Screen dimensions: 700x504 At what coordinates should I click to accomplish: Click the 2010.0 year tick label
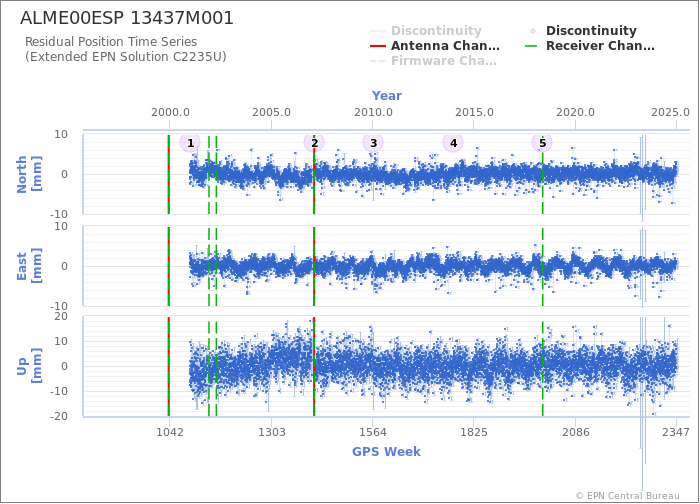click(373, 112)
